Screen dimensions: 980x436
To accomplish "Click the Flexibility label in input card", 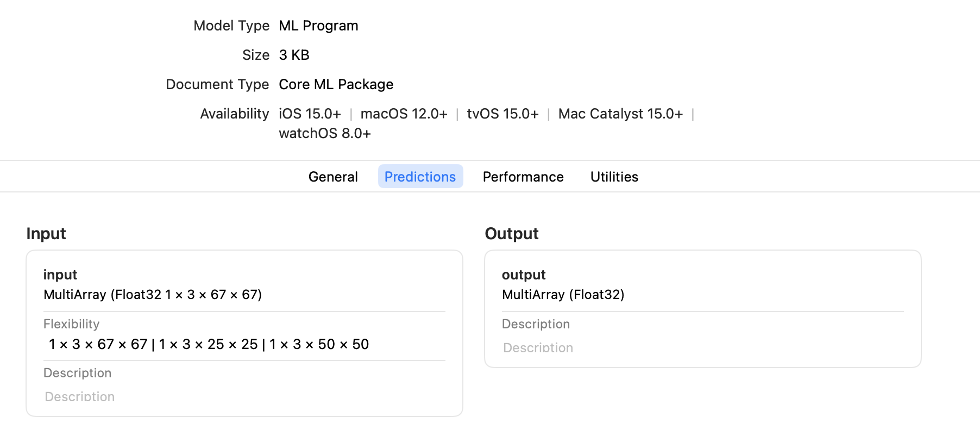I will [x=72, y=324].
